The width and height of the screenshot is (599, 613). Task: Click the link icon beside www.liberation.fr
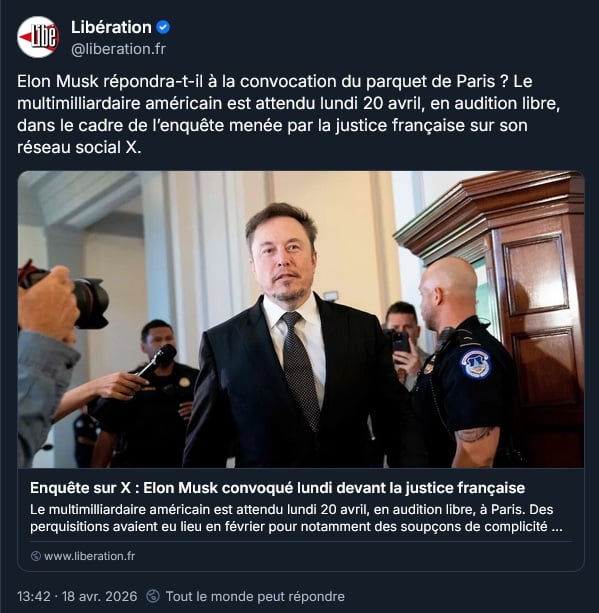pyautogui.click(x=36, y=556)
